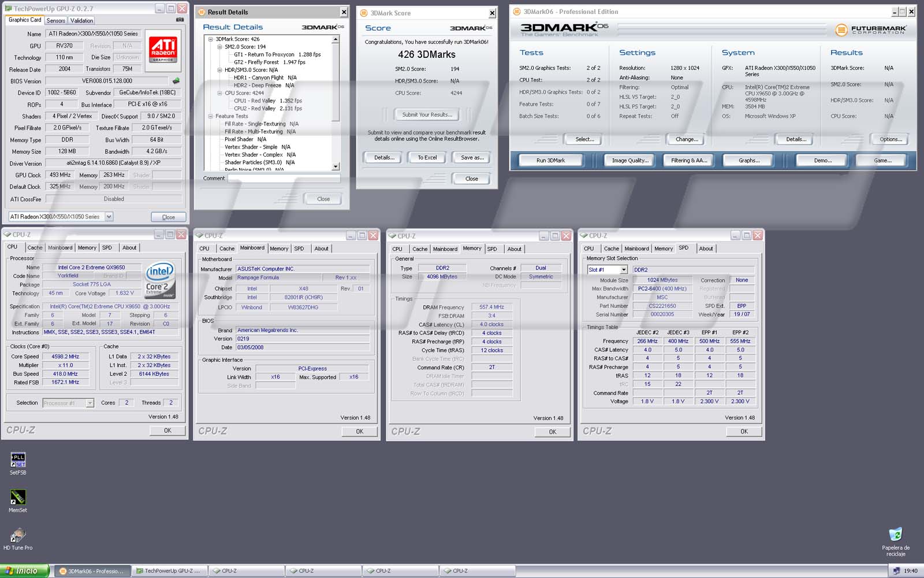Open the Slot #1 memory slot dropdown
The image size is (924, 578).
(624, 270)
